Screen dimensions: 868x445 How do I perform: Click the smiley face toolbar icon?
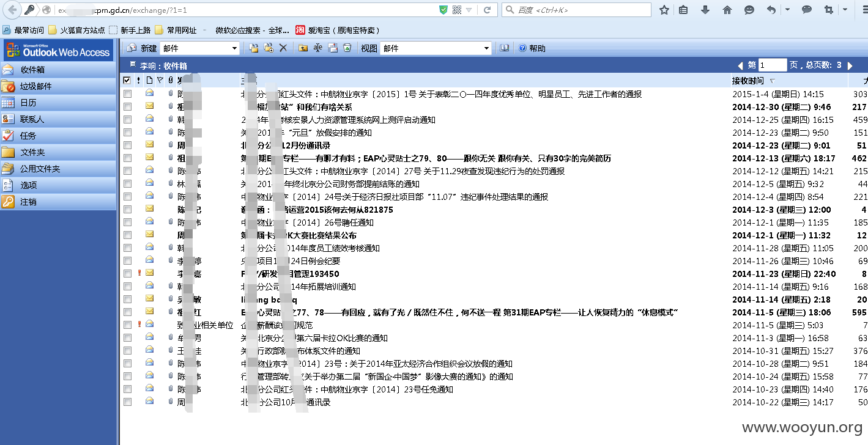pyautogui.click(x=749, y=10)
